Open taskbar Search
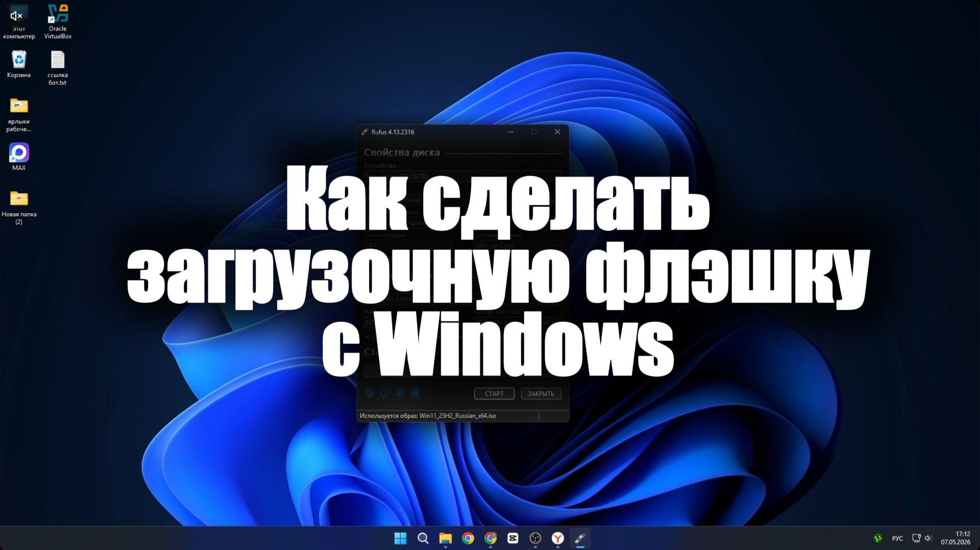 click(423, 538)
